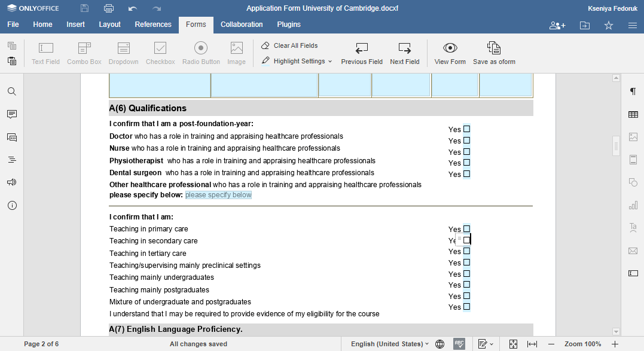Click the Redo arrow icon

pos(157,8)
